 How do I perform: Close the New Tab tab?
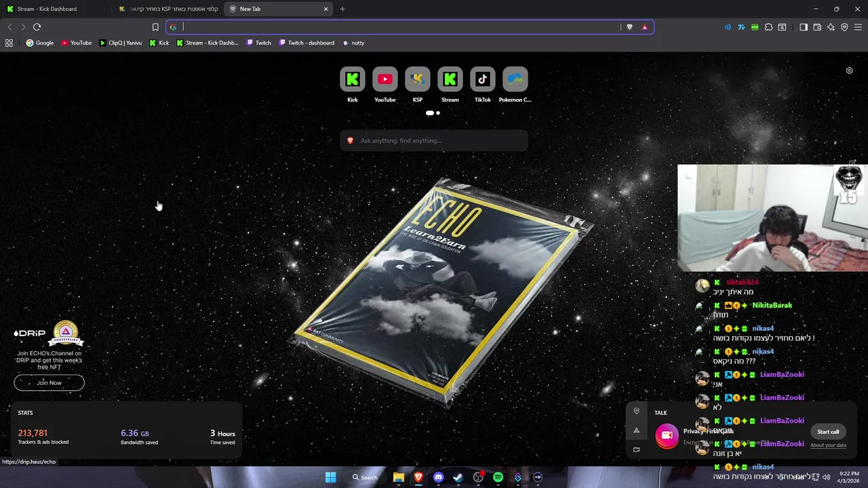[x=325, y=9]
